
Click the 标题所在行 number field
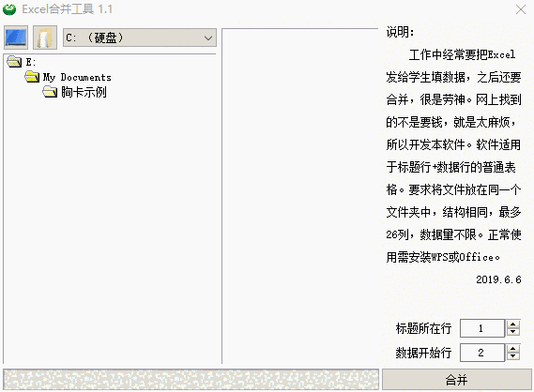pos(481,328)
